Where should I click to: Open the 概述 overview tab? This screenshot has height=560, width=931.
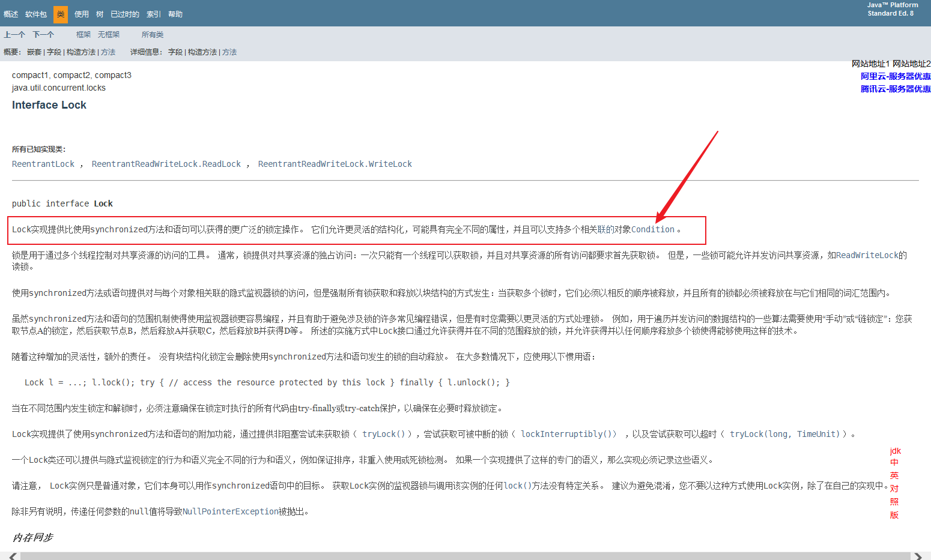tap(11, 14)
